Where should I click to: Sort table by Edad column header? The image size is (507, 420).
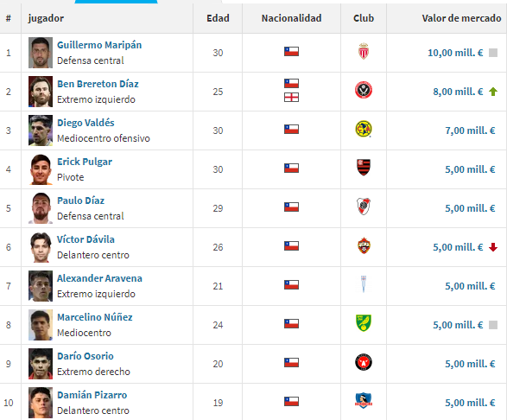pyautogui.click(x=218, y=18)
